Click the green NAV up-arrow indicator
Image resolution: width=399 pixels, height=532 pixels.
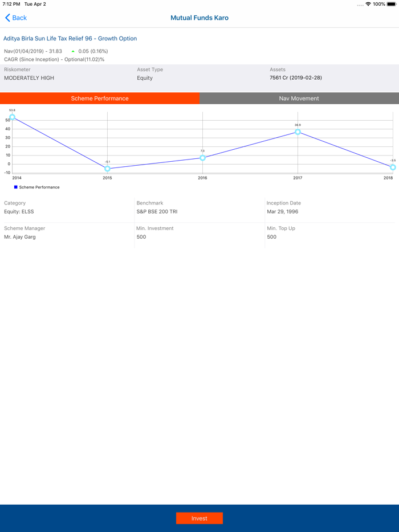(x=73, y=51)
